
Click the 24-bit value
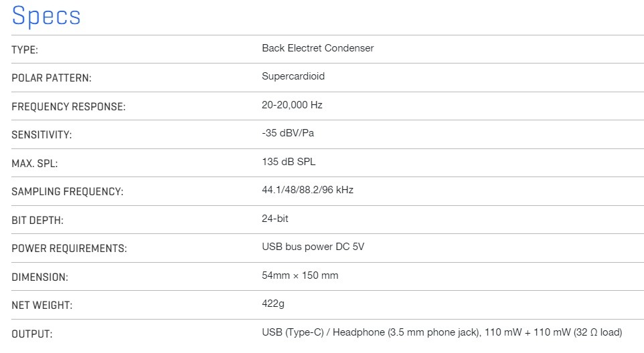click(275, 219)
